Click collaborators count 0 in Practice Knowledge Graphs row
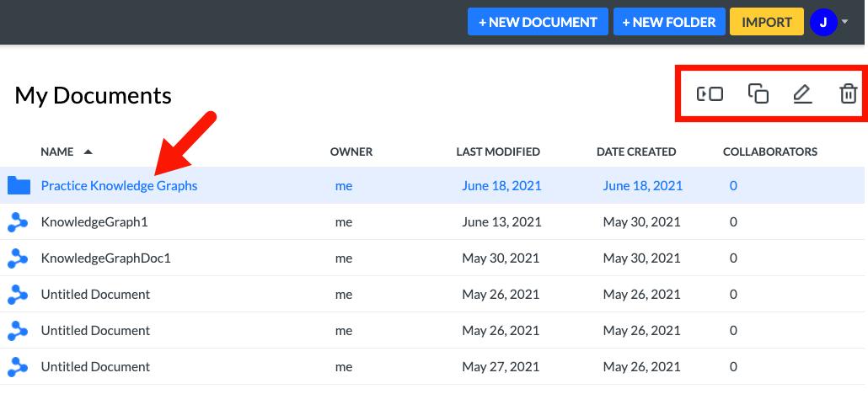 [733, 186]
